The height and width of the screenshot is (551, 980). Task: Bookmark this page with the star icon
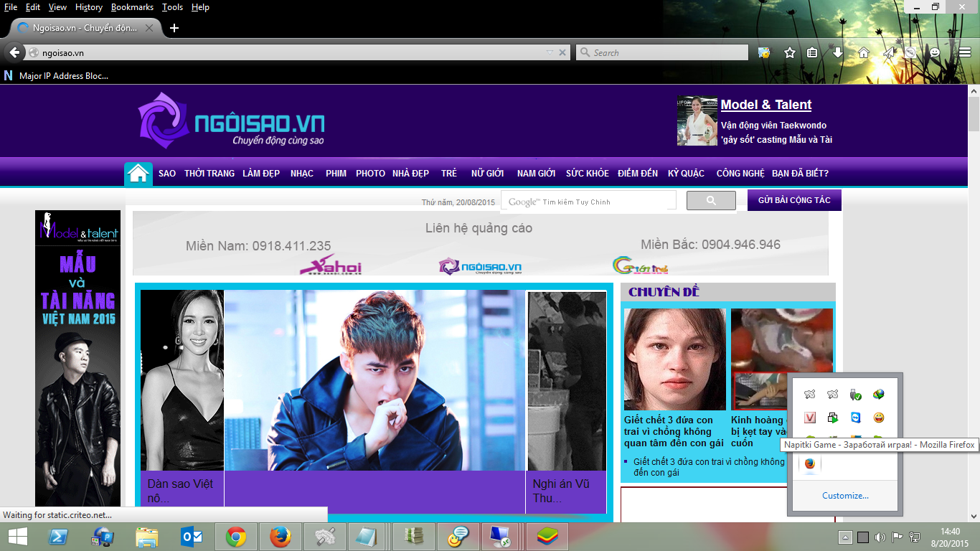(790, 52)
